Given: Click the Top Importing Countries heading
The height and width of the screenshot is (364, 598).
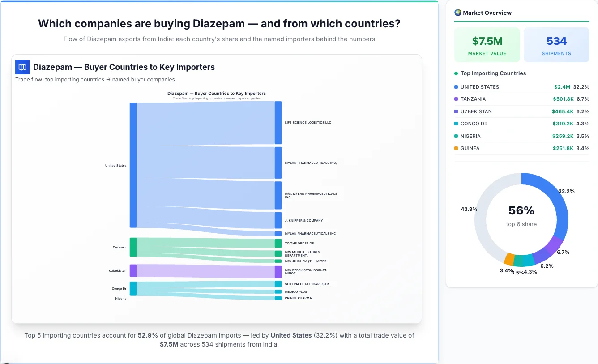Looking at the screenshot, I should [x=493, y=73].
